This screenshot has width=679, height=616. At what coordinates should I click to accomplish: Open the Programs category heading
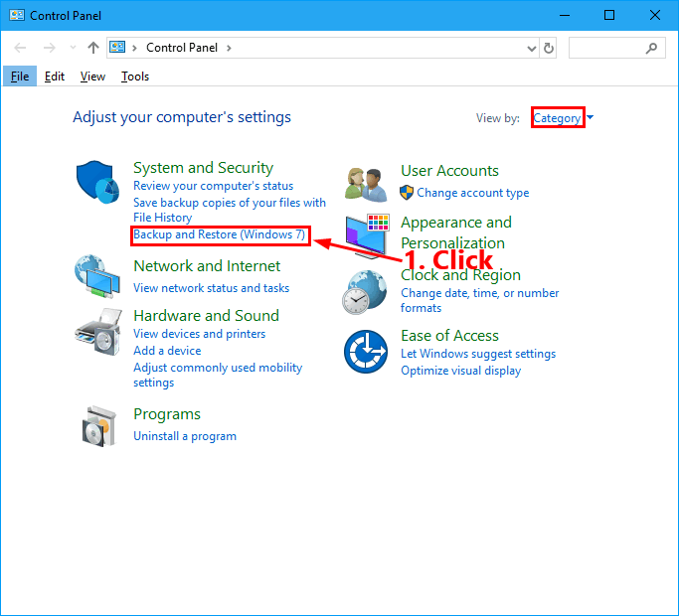point(167,414)
